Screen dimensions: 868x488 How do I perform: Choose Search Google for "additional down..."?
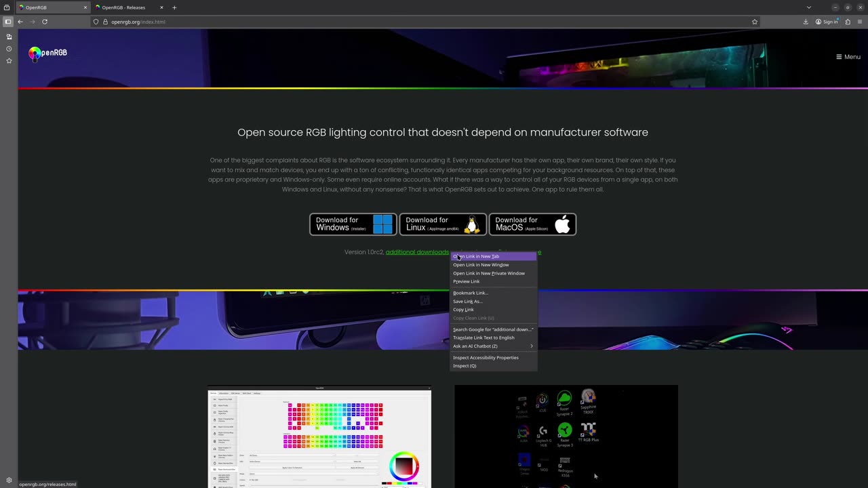pyautogui.click(x=494, y=329)
